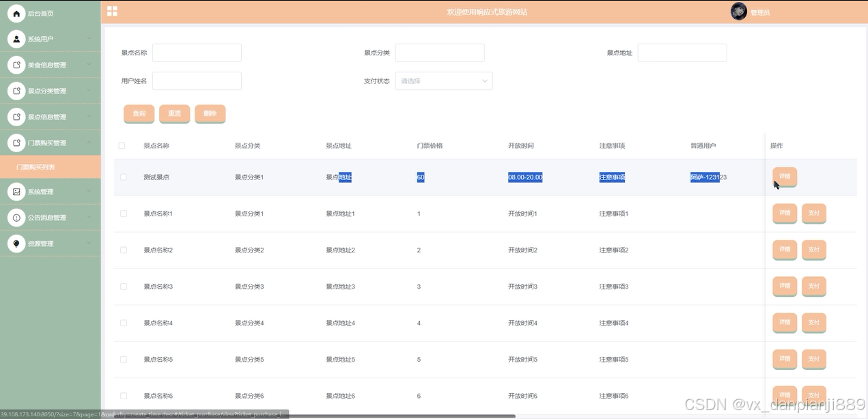Click the icon beside 美食信息管理
Screen dimensions: 868x419
(16, 65)
